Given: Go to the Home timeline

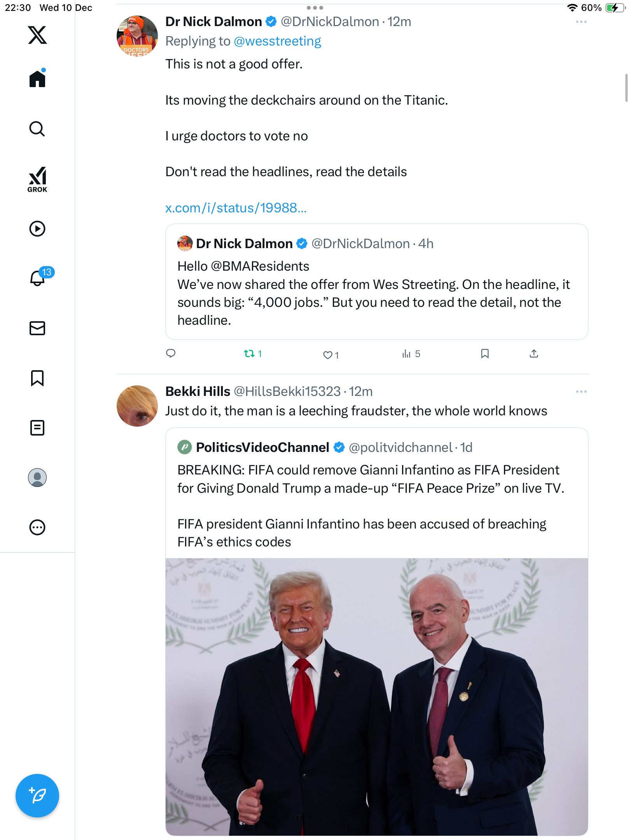Looking at the screenshot, I should point(37,79).
